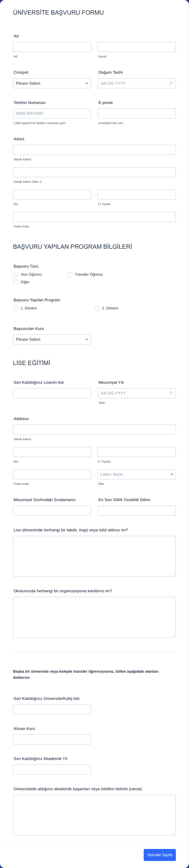
Task: Open the Cinsiyet Please Select dropdown
Action: 52,83
